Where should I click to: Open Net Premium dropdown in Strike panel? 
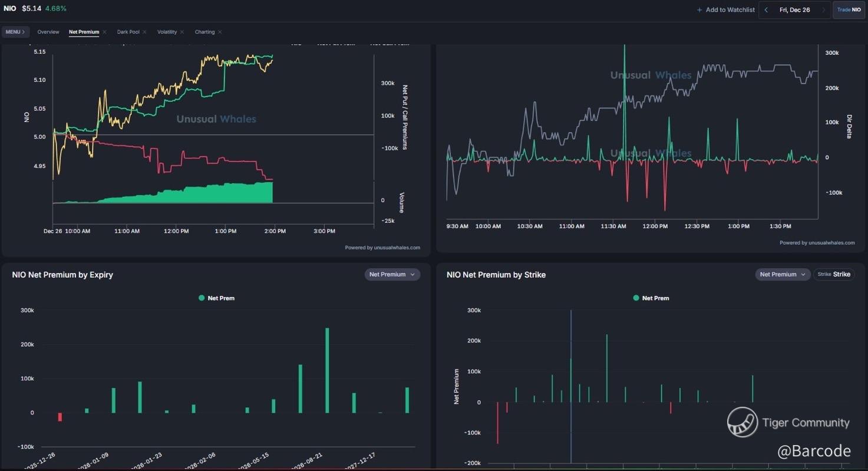(783, 274)
